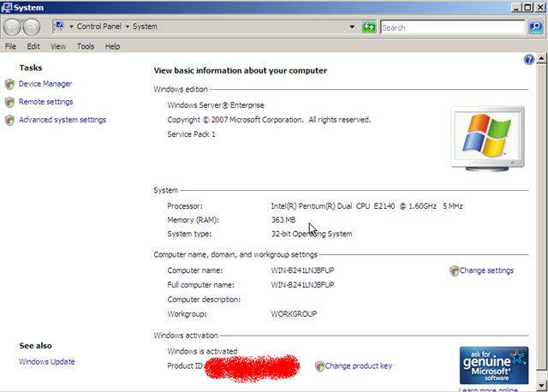The height and width of the screenshot is (392, 548).
Task: Click inside the Search input field
Action: [x=453, y=27]
